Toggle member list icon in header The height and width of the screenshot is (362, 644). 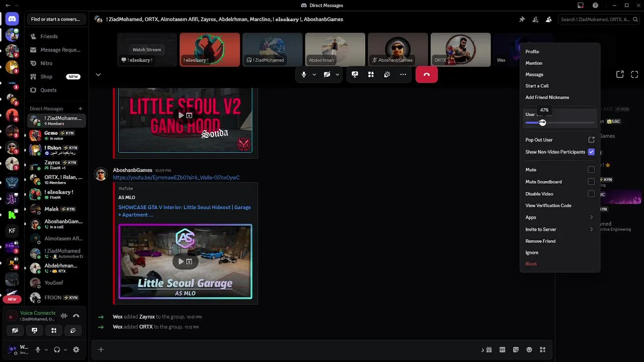(548, 19)
